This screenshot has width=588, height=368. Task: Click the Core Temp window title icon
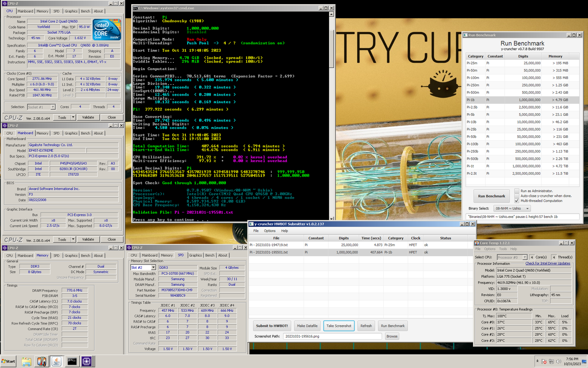(x=477, y=243)
